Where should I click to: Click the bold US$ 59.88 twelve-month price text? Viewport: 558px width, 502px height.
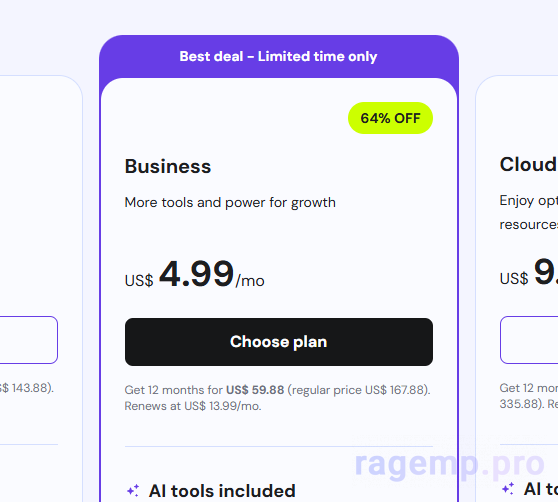tap(255, 390)
